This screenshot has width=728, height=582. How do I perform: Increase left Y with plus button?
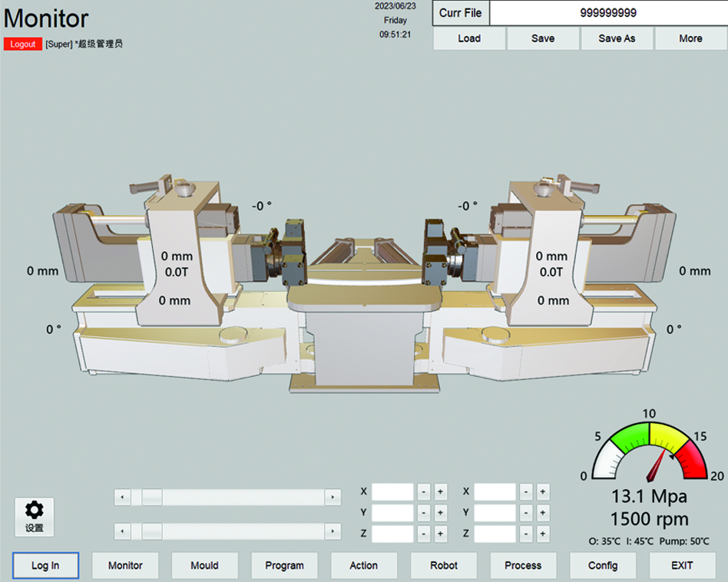(441, 513)
